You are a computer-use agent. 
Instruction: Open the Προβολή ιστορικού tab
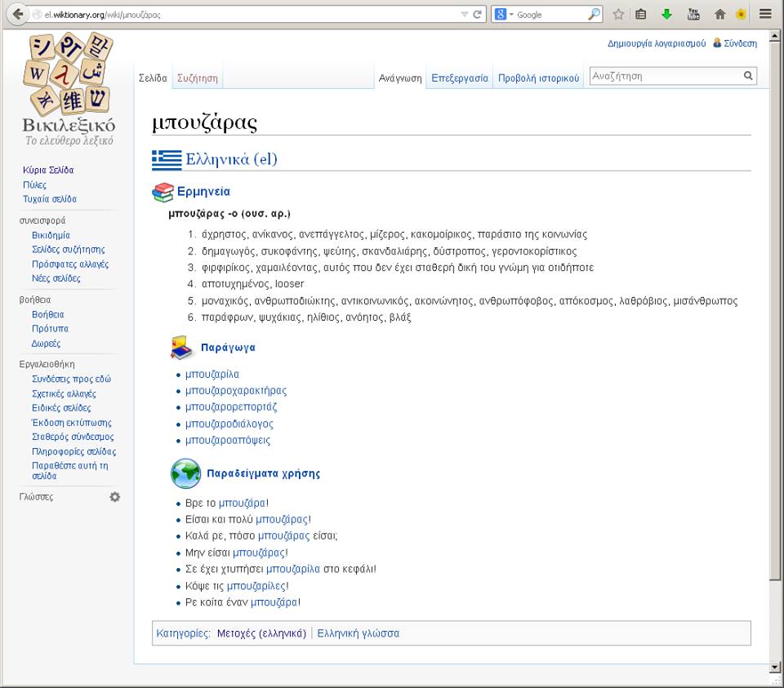coord(538,78)
